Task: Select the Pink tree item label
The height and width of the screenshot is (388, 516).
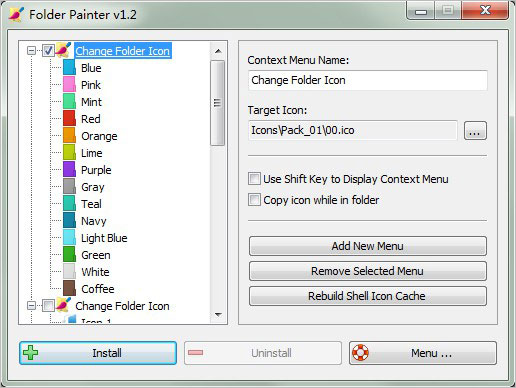Action: click(x=91, y=85)
